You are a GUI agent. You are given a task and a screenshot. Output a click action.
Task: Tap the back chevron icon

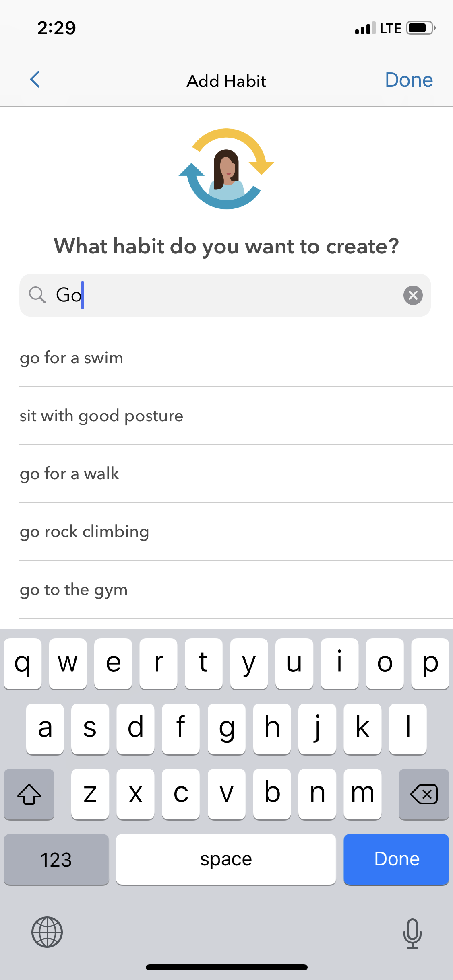point(35,79)
